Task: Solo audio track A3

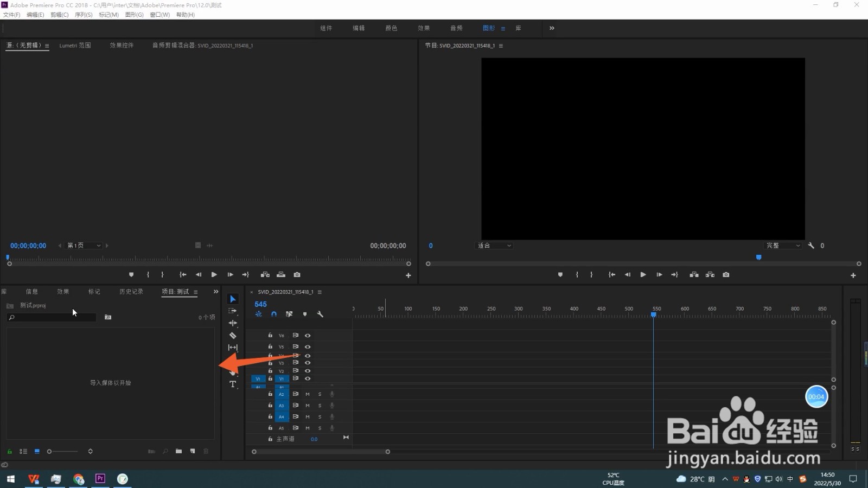Action: (320, 406)
